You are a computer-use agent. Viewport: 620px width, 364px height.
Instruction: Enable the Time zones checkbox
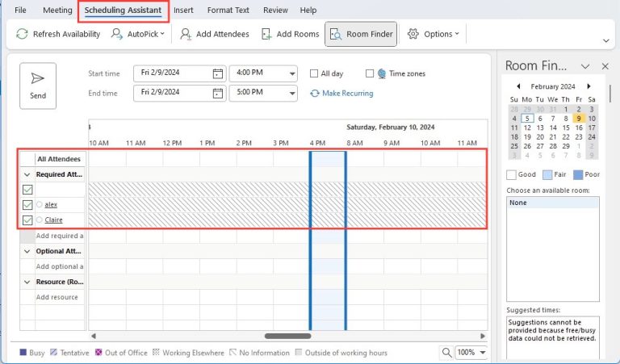tap(370, 73)
